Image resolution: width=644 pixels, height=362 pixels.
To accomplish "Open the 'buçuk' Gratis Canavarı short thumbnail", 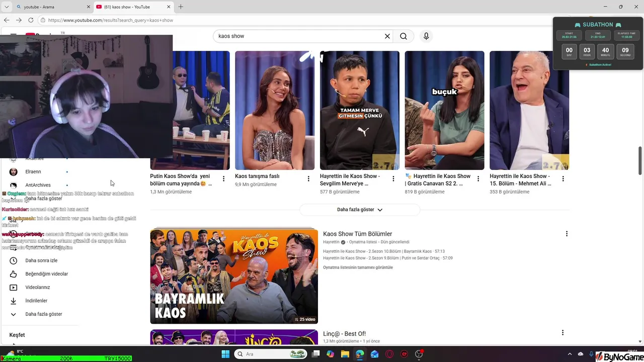I will pos(444,110).
